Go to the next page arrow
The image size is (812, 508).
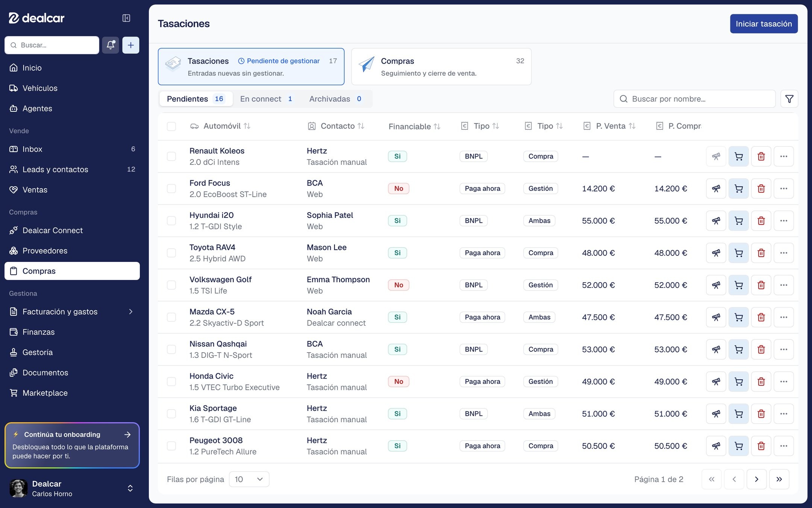pos(757,479)
